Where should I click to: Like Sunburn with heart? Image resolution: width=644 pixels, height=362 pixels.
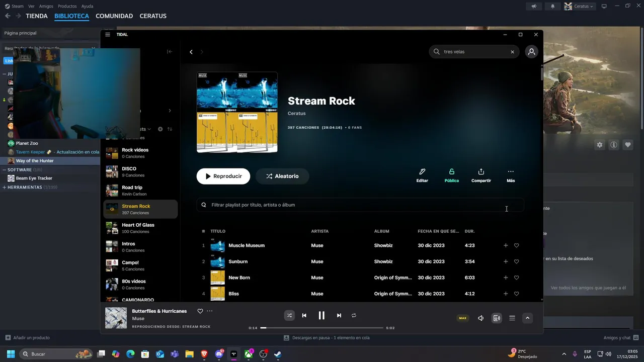coord(516,261)
